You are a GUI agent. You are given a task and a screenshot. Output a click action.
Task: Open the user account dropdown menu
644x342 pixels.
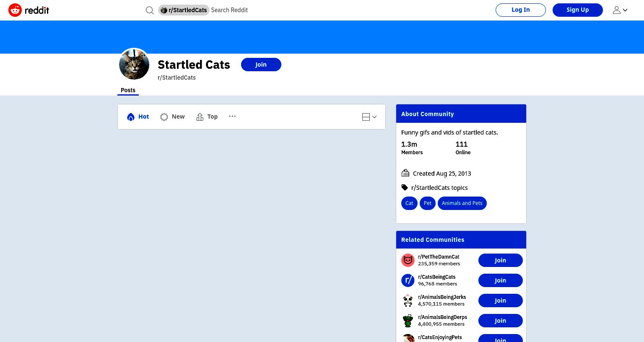click(620, 10)
